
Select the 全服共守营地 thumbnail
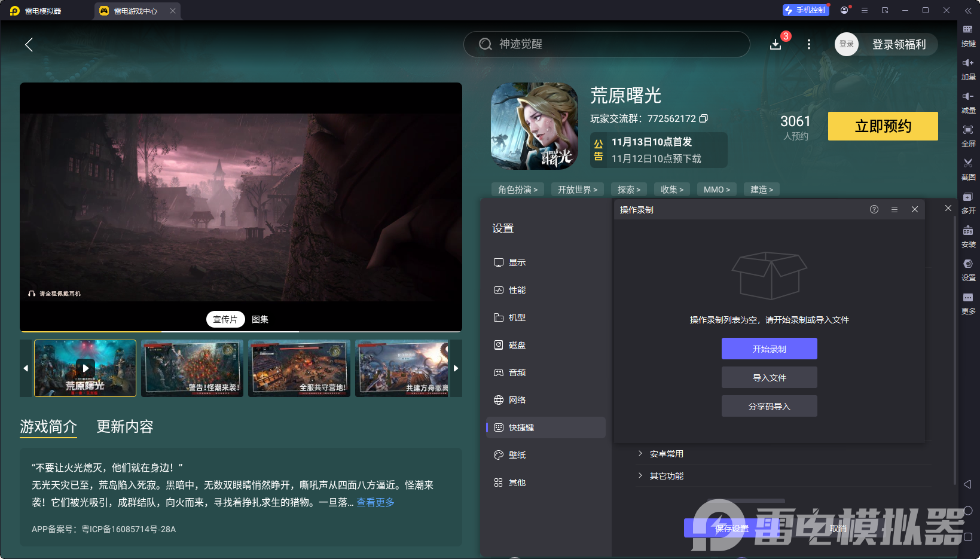[299, 368]
